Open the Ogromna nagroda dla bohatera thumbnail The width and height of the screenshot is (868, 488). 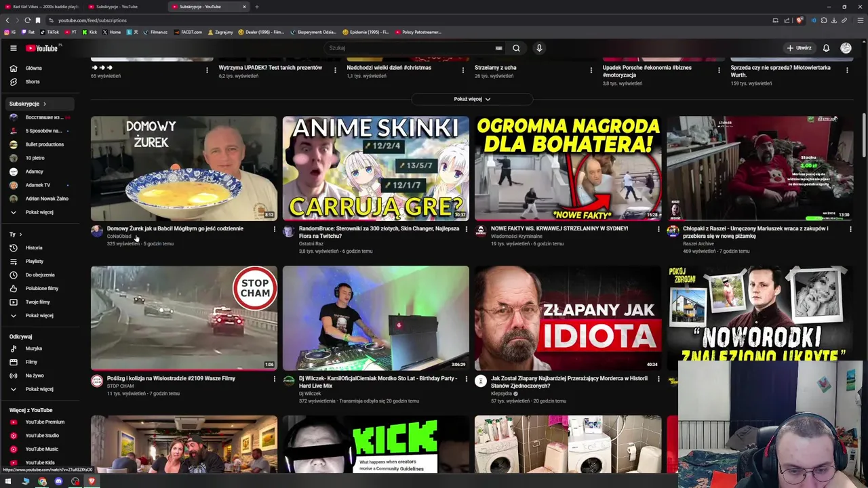pyautogui.click(x=568, y=168)
